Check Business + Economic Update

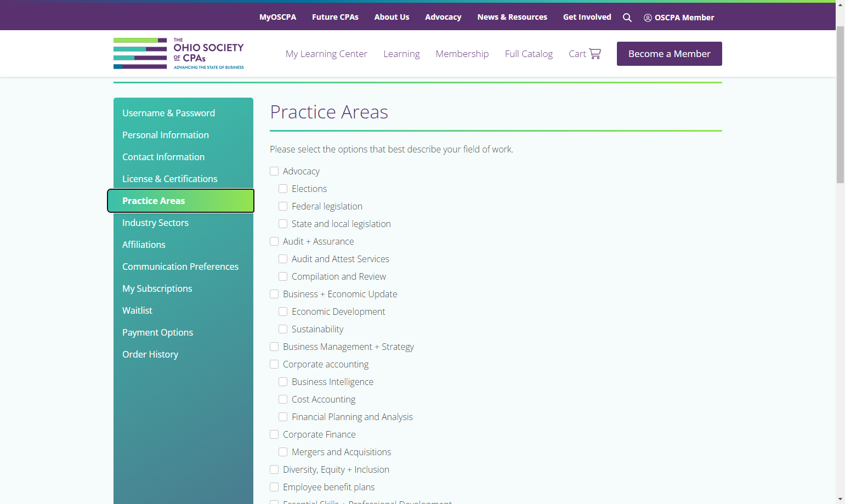pyautogui.click(x=274, y=294)
